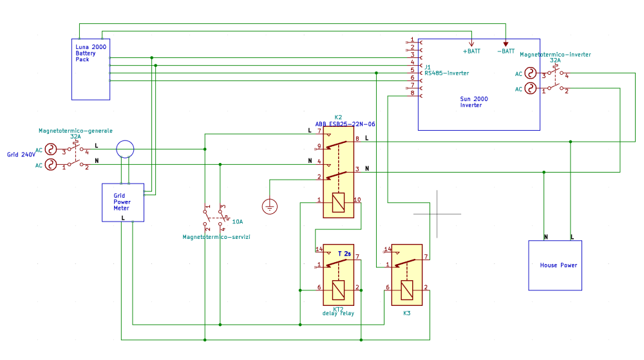This screenshot has height=360, width=644.
Task: Click the K3 relay coil symbol
Action: pos(406,291)
